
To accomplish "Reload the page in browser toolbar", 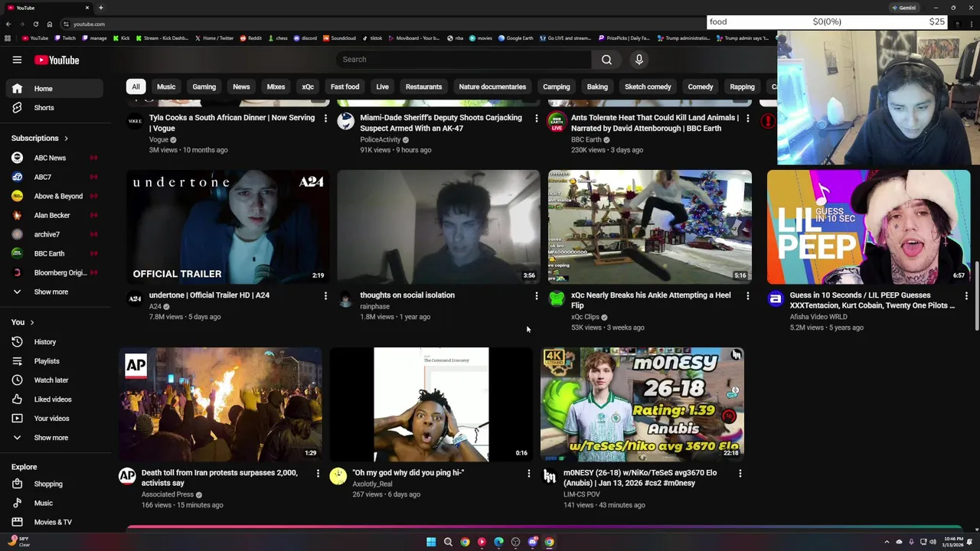I will point(35,24).
